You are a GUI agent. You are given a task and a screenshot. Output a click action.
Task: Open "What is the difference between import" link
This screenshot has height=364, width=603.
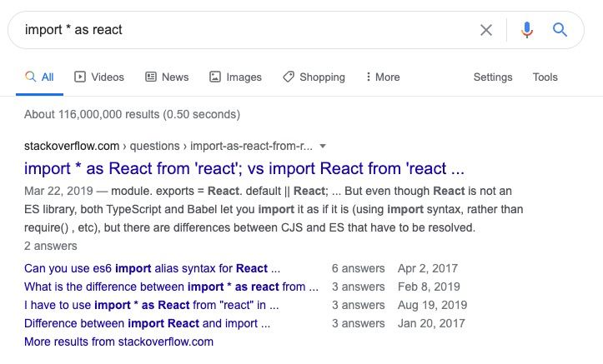tap(171, 287)
